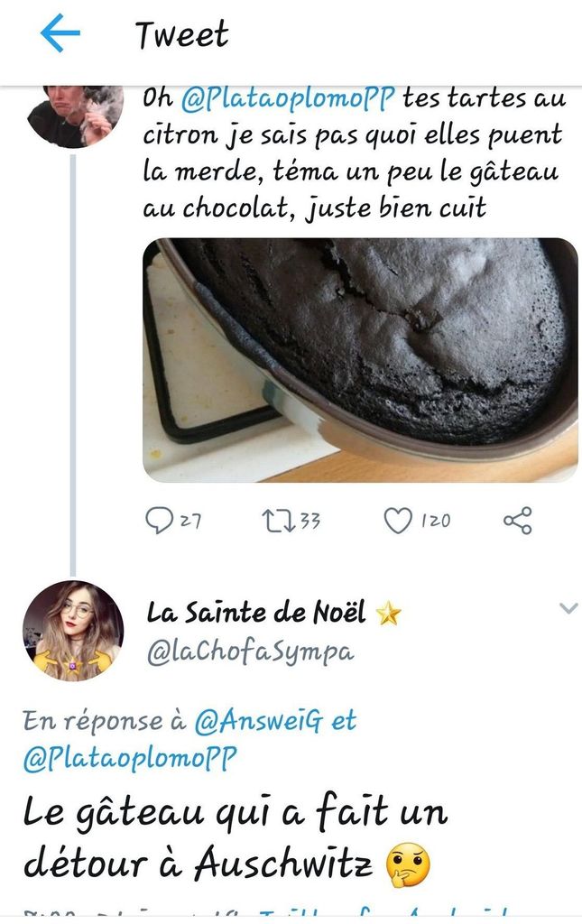Like the tweet with the heart icon
The image size is (582, 924).
397,521
